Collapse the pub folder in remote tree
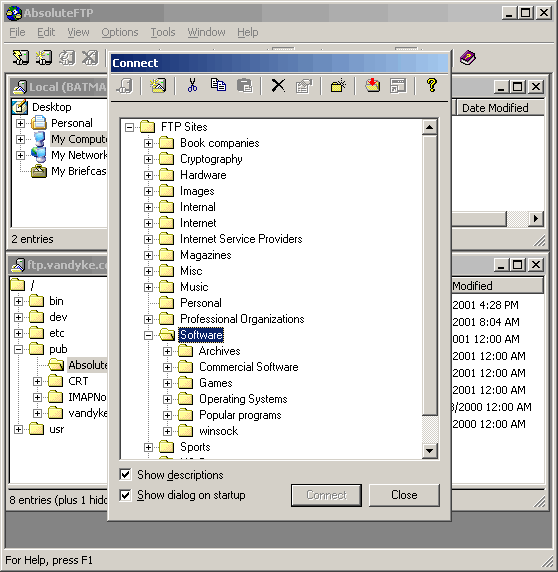This screenshot has height=572, width=558. pos(18,349)
